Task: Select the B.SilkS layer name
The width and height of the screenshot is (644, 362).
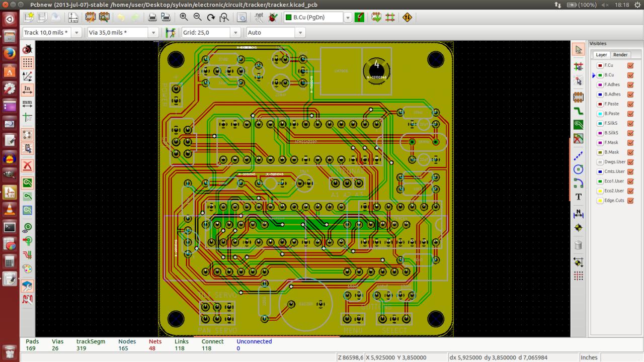Action: (x=611, y=133)
